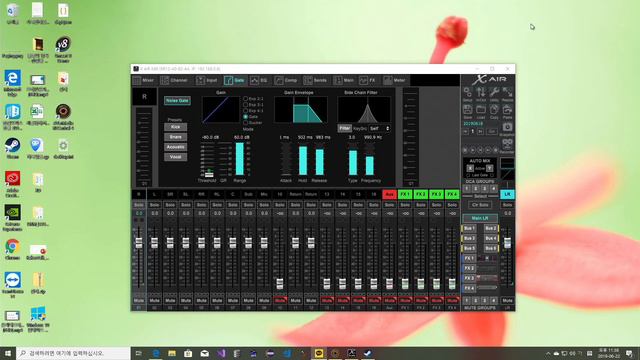The image size is (640, 360).
Task: Switch to the Input tab
Action: (207, 80)
